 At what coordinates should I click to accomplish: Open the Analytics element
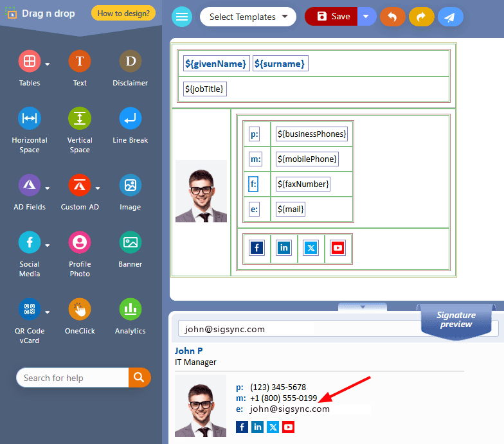(x=130, y=309)
